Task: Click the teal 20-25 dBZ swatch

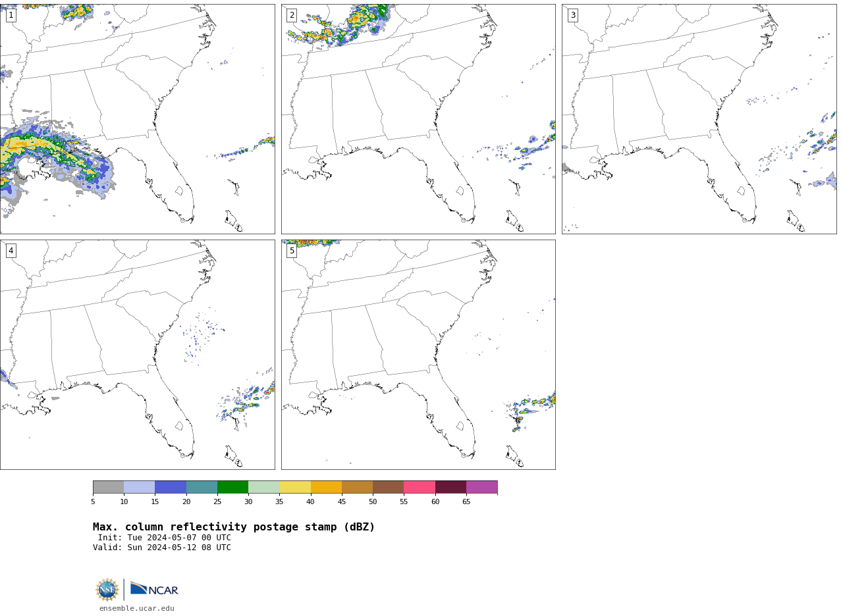Action: (202, 487)
